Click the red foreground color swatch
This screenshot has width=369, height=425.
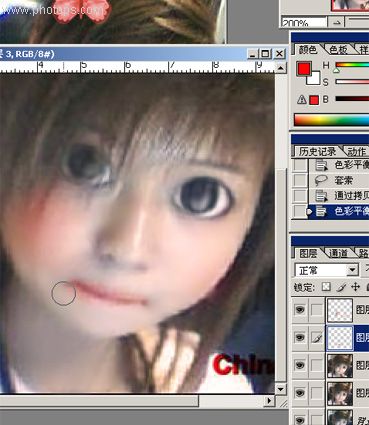tap(304, 69)
